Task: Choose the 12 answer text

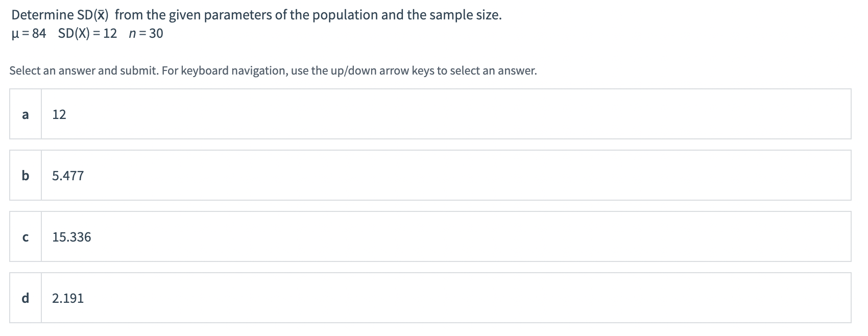Action: (x=59, y=114)
